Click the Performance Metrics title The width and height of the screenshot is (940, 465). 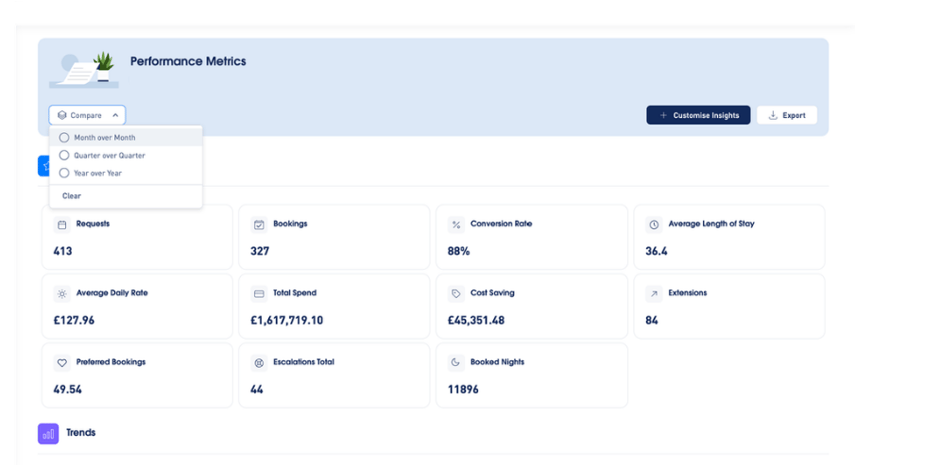click(188, 61)
